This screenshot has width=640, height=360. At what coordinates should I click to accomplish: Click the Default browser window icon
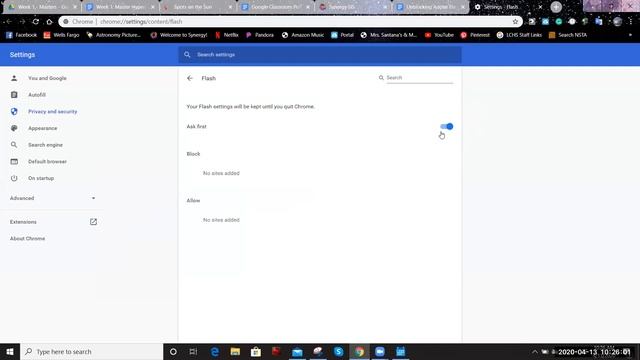click(14, 162)
